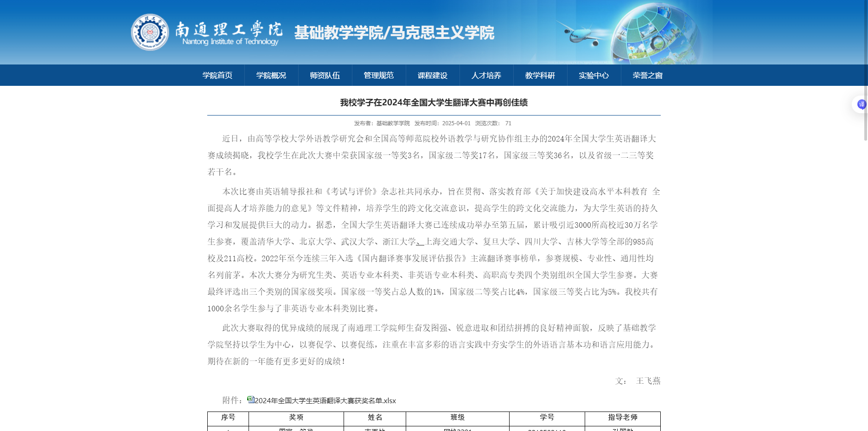Open 荣誉之窗 navigation item

coord(648,76)
